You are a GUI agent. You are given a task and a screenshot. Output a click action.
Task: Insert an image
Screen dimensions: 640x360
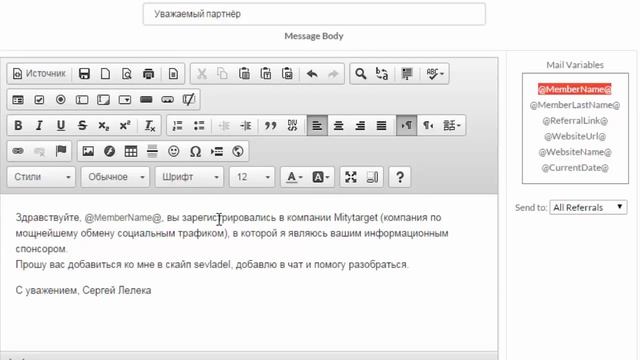(88, 151)
